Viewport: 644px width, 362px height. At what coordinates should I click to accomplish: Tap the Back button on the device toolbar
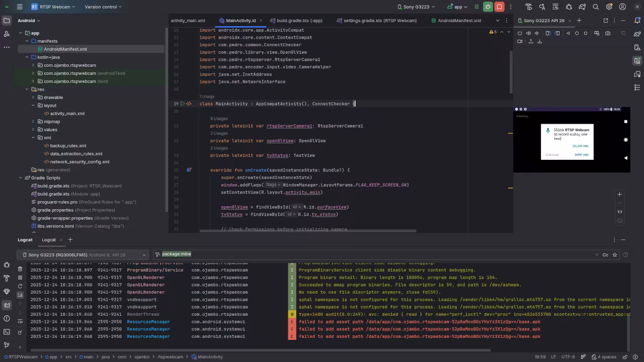tap(568, 33)
